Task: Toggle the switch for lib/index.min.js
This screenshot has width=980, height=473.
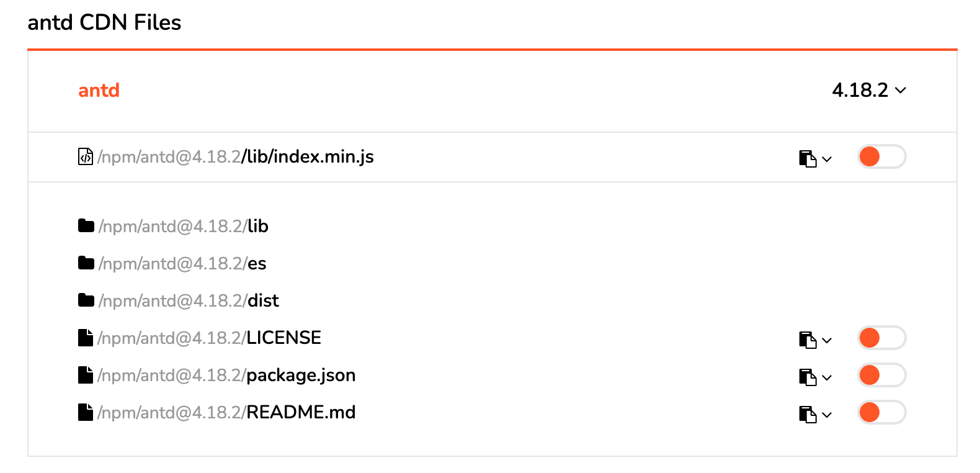Action: tap(881, 156)
